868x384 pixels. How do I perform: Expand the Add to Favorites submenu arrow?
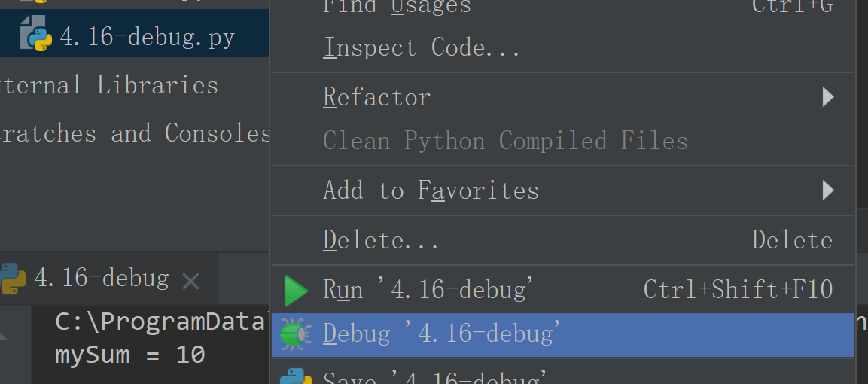coord(828,190)
